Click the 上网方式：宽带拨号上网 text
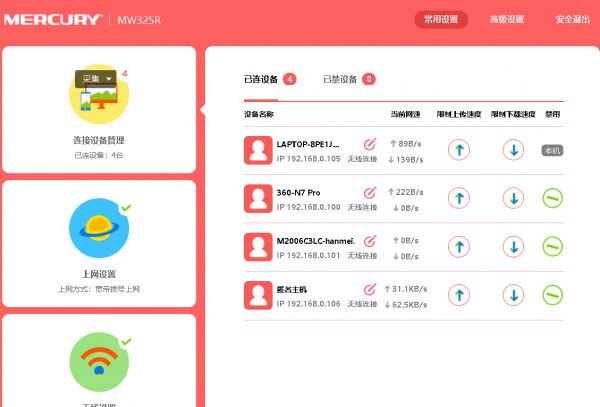The width and height of the screenshot is (600, 407). click(99, 289)
